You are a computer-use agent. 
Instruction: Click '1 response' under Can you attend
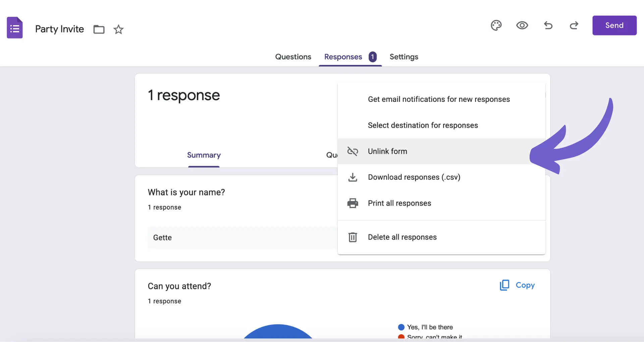[164, 301]
